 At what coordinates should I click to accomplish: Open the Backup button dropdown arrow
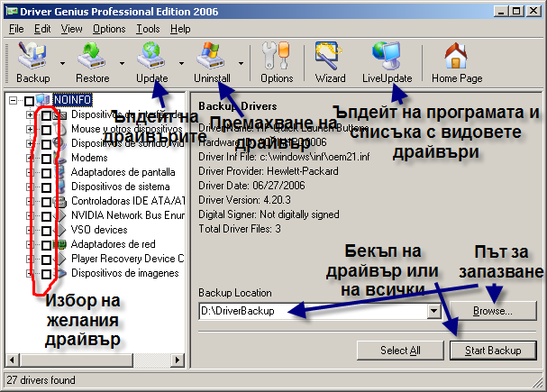point(62,63)
